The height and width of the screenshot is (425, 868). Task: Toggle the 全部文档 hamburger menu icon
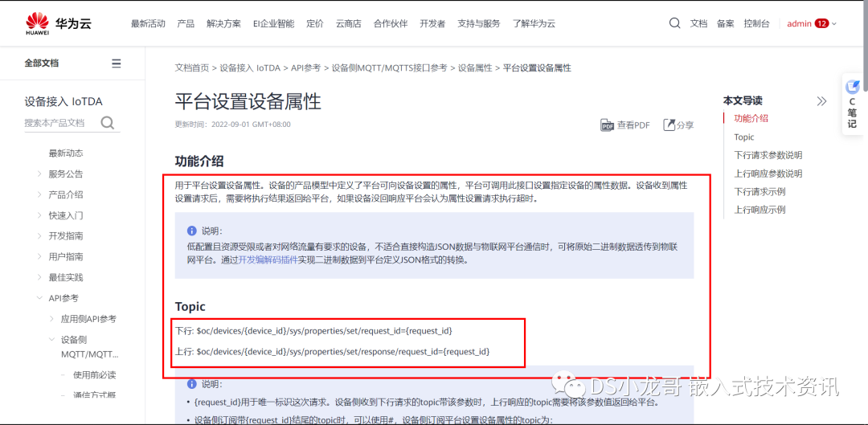117,63
